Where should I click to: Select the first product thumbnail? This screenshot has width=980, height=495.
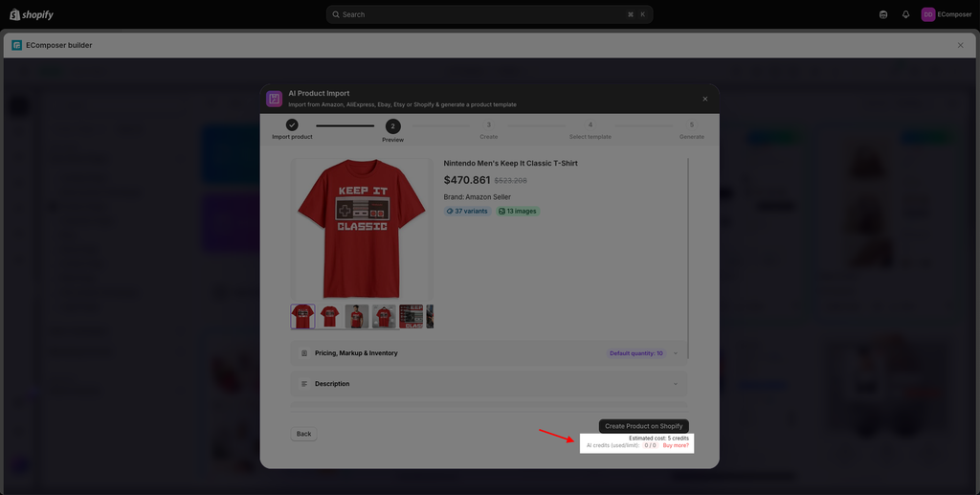302,316
